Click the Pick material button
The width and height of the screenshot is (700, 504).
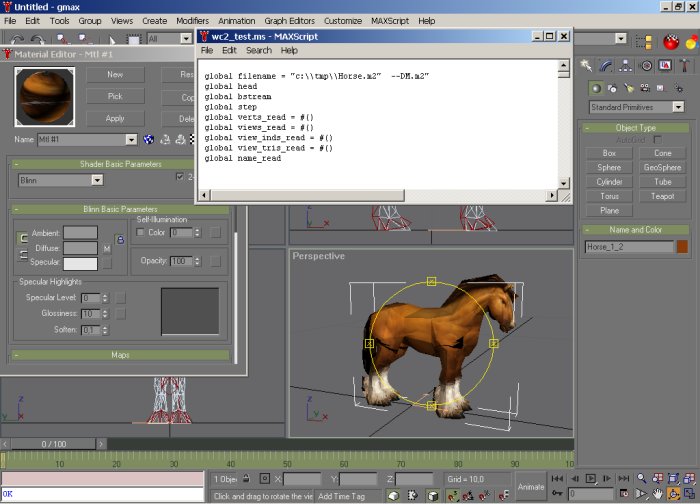[x=115, y=96]
